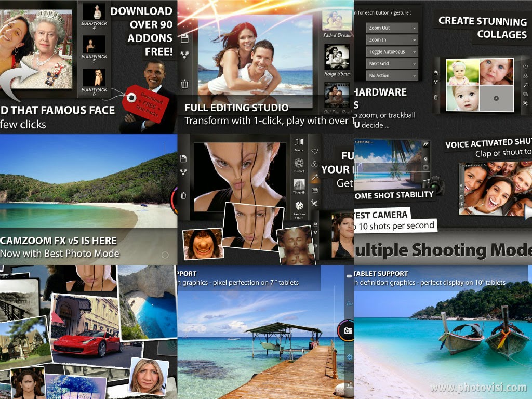Image resolution: width=532 pixels, height=399 pixels.
Task: Click the heart icon right of baby collage
Action: click(525, 67)
